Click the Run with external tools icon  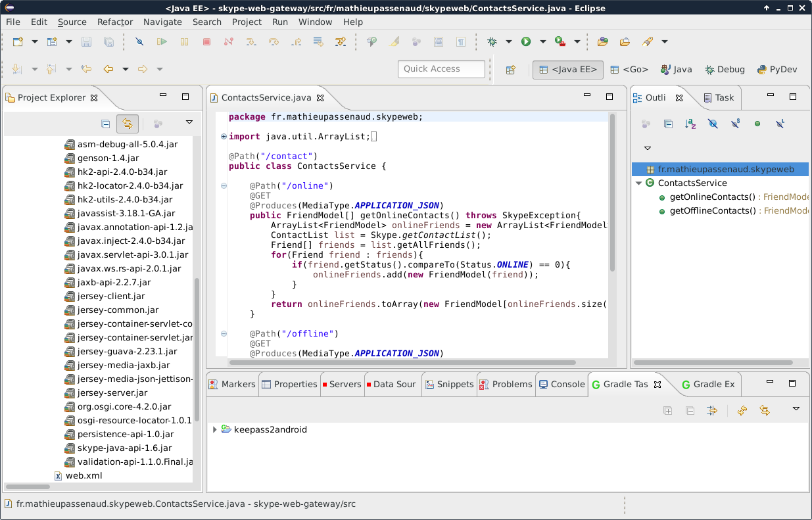pyautogui.click(x=560, y=41)
